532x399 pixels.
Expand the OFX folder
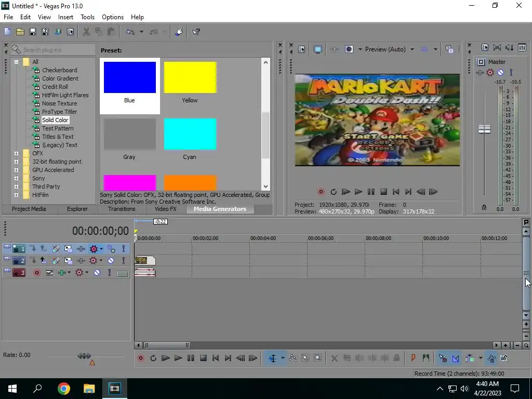coord(16,153)
